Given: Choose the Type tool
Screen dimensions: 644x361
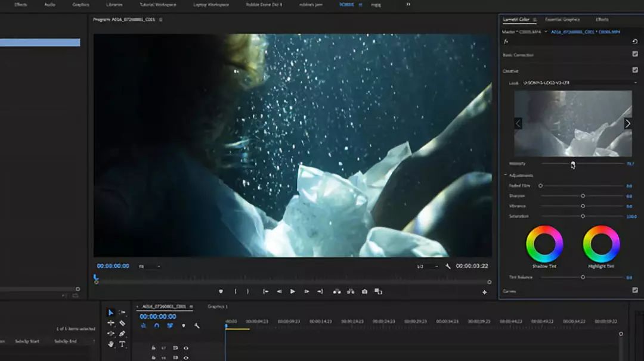Looking at the screenshot, I should [x=122, y=344].
